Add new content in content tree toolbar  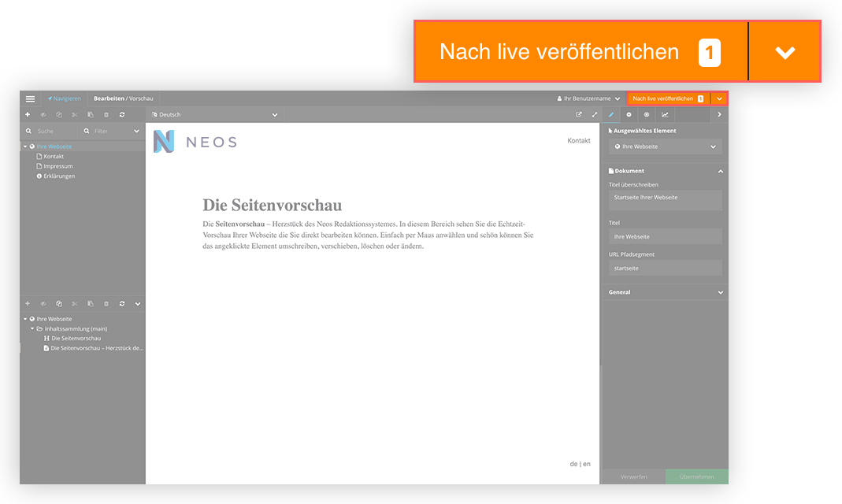[x=28, y=304]
